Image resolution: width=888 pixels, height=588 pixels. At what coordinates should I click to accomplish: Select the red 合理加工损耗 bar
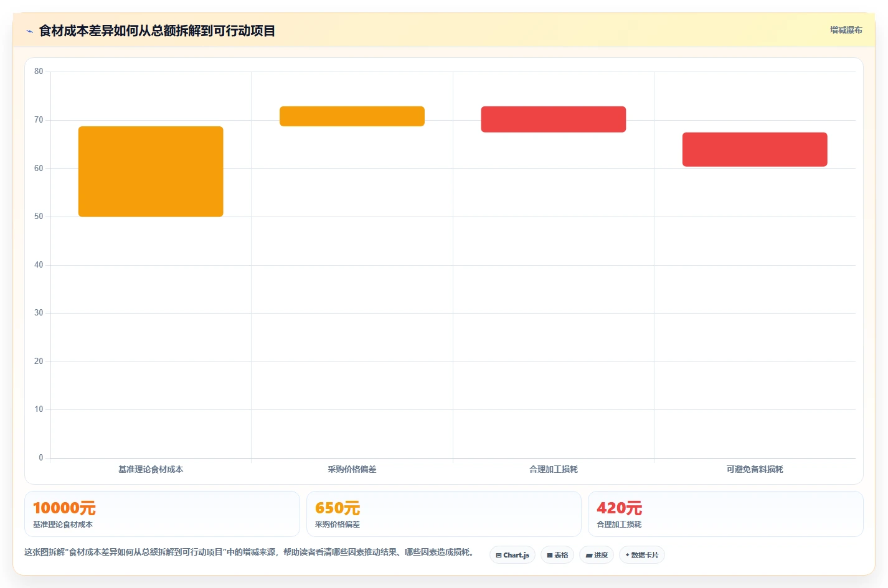[x=554, y=119]
